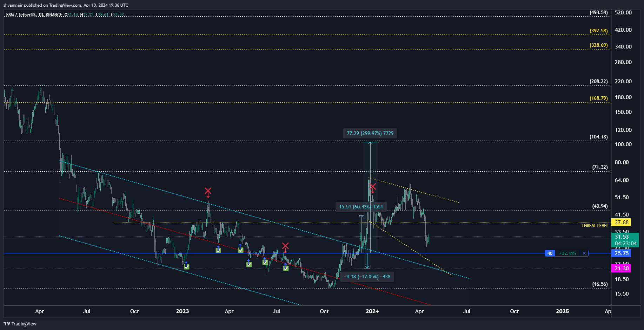Click 280.00 on the price axis
This screenshot has width=644, height=330.
point(623,62)
